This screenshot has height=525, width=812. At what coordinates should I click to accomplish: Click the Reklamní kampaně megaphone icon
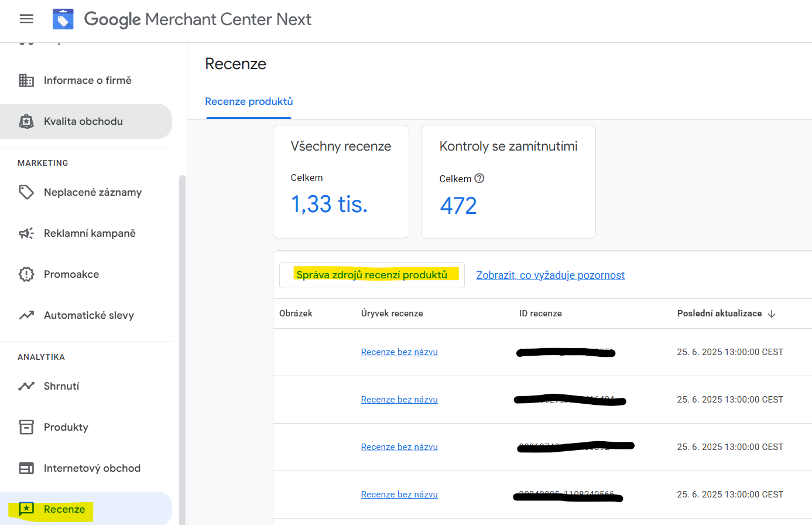tap(26, 233)
